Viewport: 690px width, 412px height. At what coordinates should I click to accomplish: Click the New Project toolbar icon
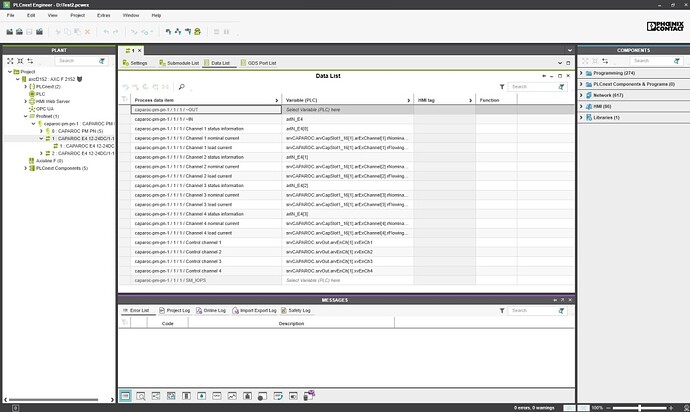coord(9,32)
